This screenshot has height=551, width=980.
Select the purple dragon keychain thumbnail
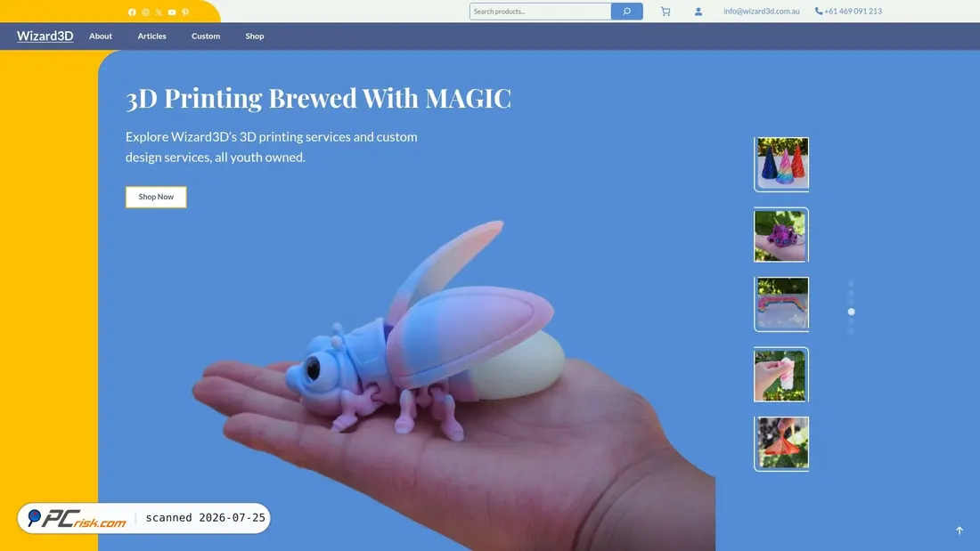point(781,235)
